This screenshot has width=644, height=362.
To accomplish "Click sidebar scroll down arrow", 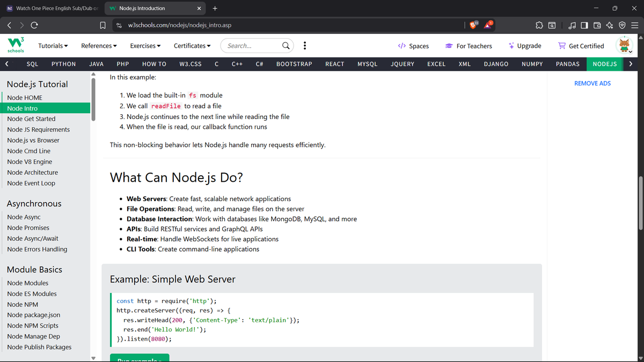I will pos(94,358).
